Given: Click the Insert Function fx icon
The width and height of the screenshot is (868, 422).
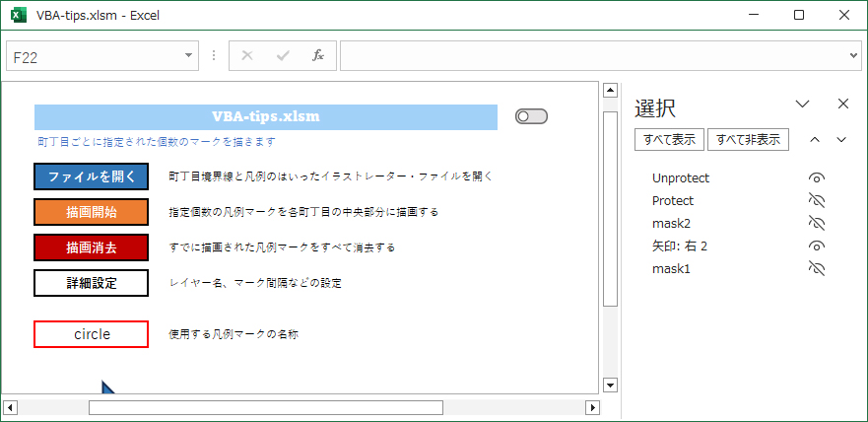Looking at the screenshot, I should coord(318,56).
